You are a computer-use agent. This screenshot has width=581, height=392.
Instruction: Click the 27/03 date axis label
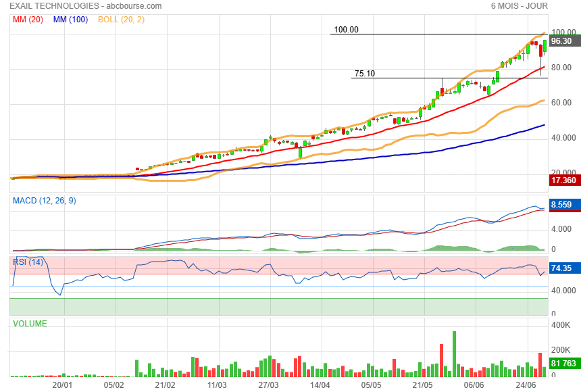click(268, 385)
